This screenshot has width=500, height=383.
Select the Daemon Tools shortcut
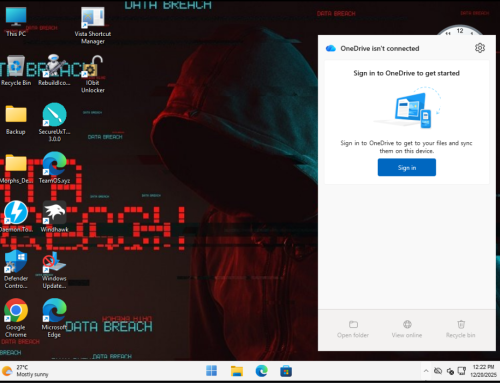tap(16, 217)
